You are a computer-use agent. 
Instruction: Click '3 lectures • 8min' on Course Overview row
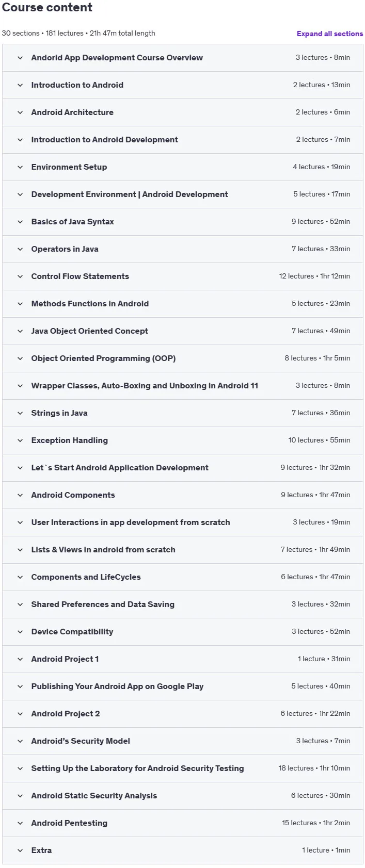coord(323,58)
